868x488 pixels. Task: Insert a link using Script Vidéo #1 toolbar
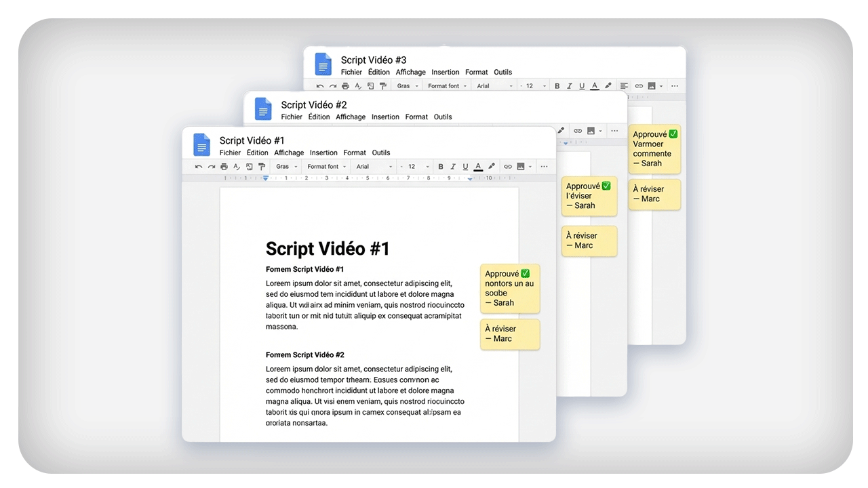[x=508, y=167]
